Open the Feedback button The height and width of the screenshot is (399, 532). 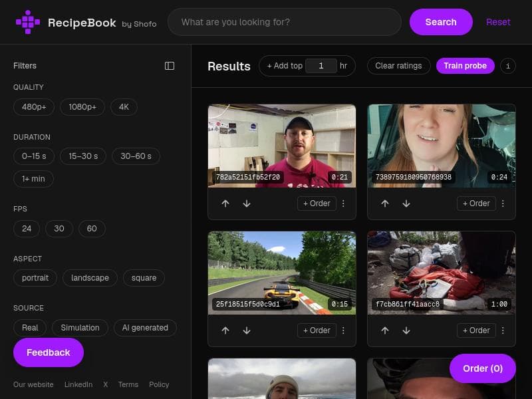tap(48, 352)
